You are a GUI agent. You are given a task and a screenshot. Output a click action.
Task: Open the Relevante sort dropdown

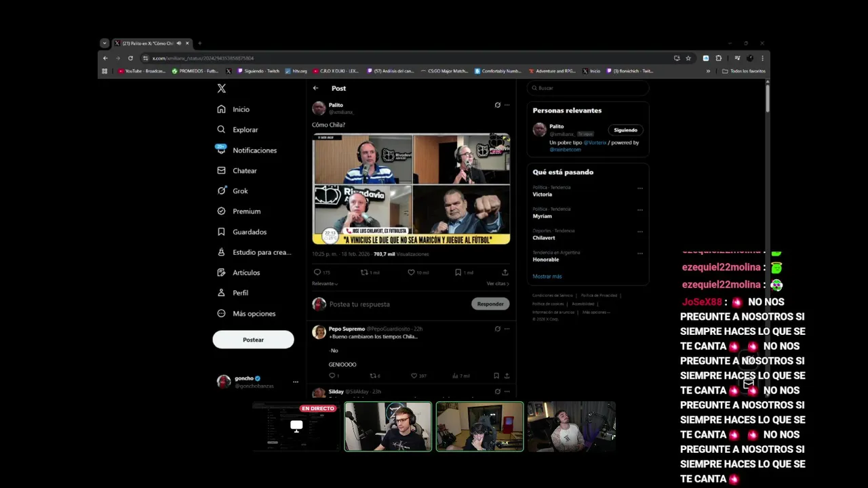click(x=325, y=283)
